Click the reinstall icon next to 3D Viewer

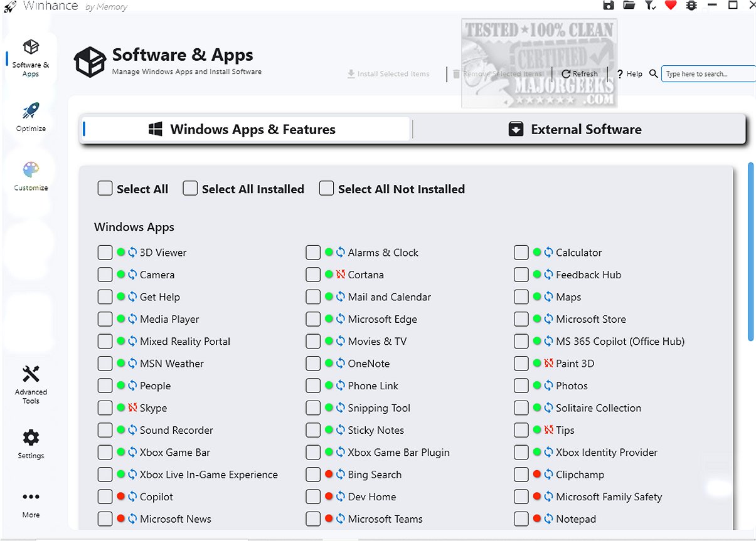(132, 253)
